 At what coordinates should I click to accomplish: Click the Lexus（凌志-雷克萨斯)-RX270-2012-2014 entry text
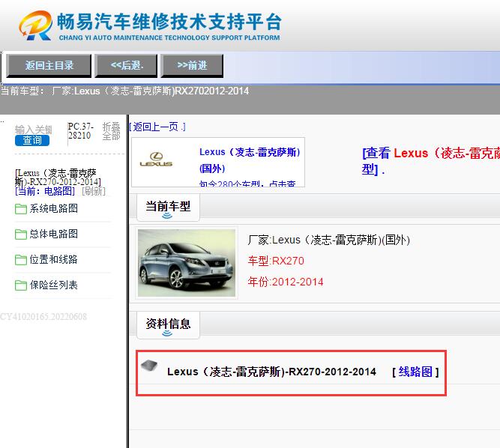click(x=271, y=372)
